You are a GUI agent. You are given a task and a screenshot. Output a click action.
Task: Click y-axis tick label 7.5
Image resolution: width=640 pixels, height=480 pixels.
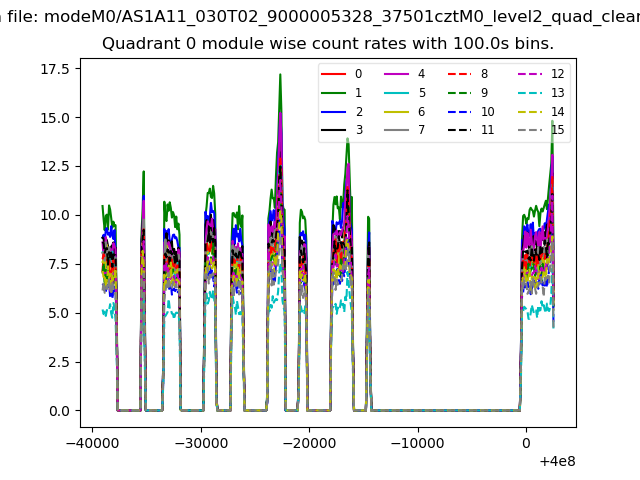point(59,264)
